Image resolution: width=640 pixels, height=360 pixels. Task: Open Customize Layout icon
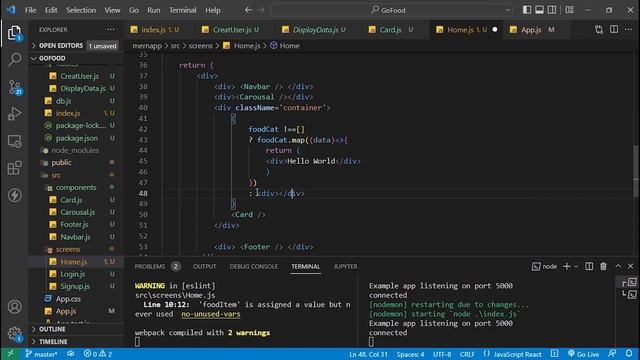click(569, 10)
